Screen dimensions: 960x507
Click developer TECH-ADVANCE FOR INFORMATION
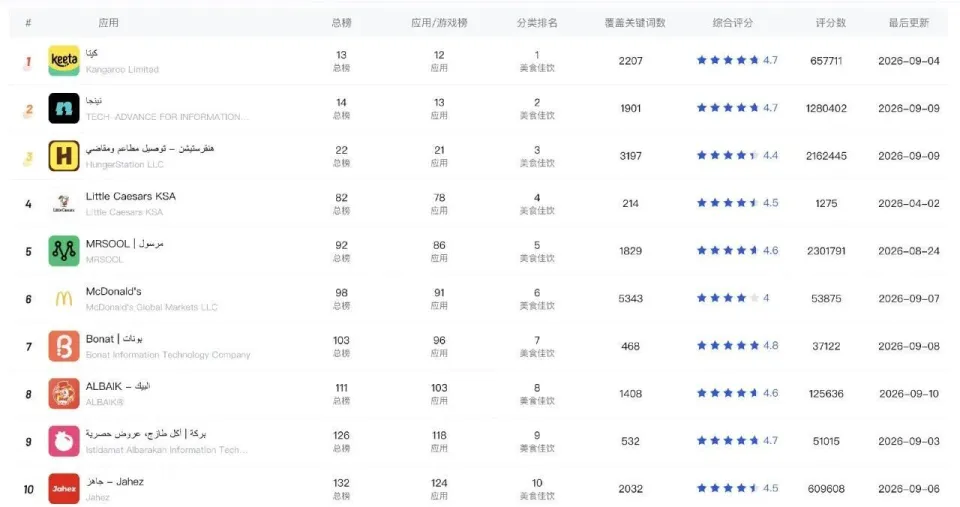[x=167, y=117]
